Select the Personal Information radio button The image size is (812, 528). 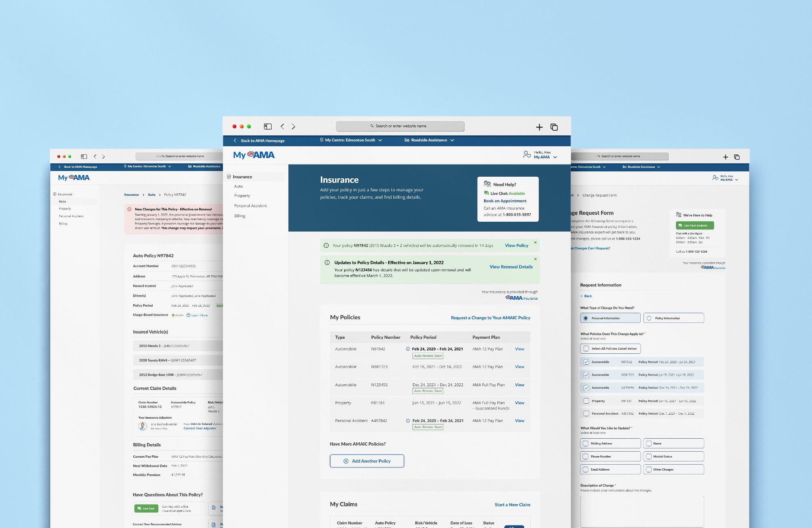[x=585, y=318]
